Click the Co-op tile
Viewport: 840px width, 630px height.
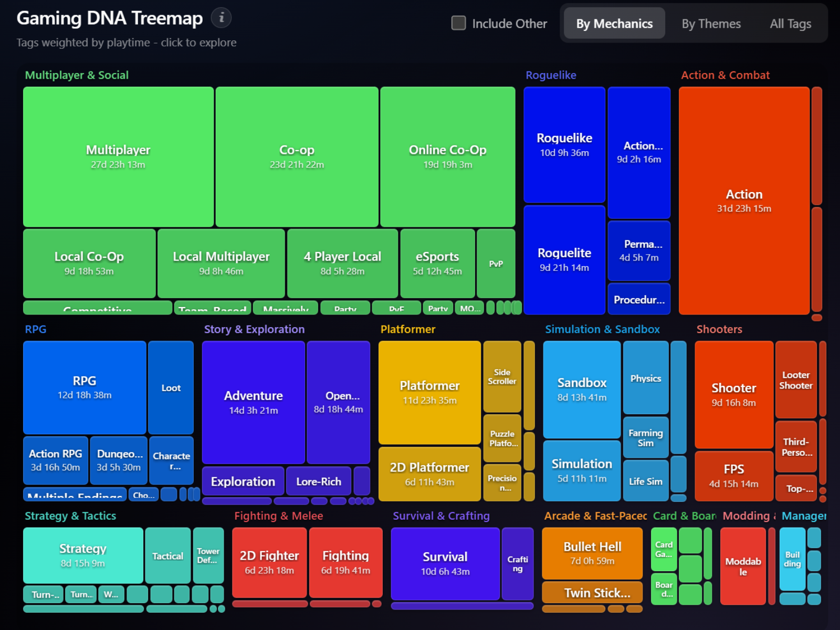click(297, 156)
